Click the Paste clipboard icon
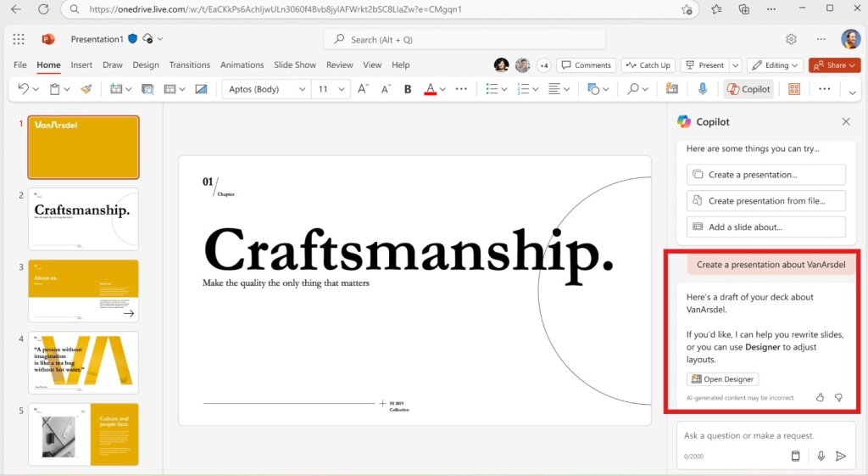 [x=55, y=88]
